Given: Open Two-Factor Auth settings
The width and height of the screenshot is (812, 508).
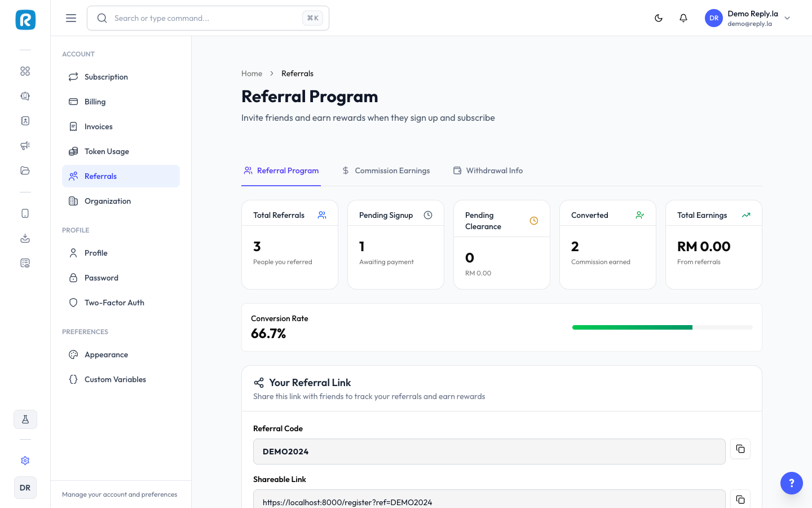Looking at the screenshot, I should coord(121,303).
